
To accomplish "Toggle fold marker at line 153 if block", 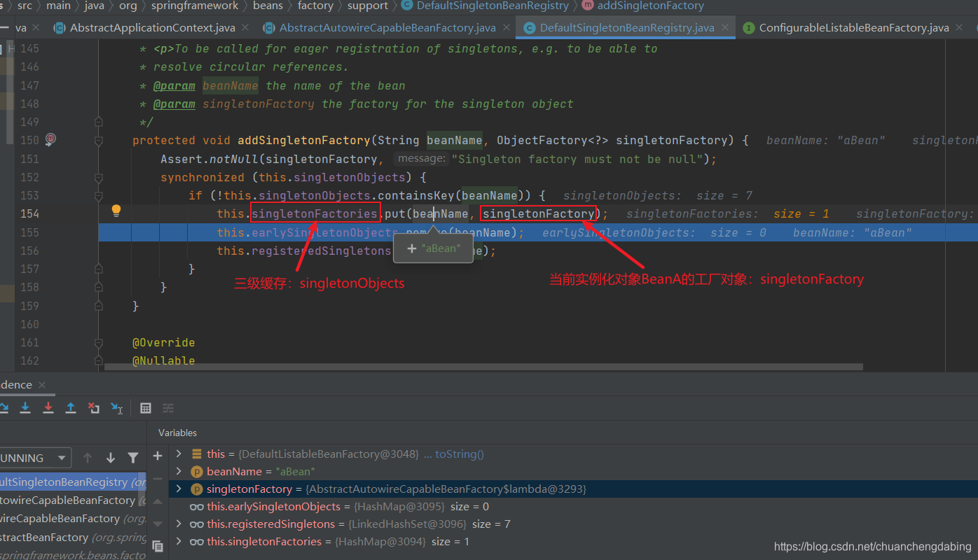I will [99, 195].
